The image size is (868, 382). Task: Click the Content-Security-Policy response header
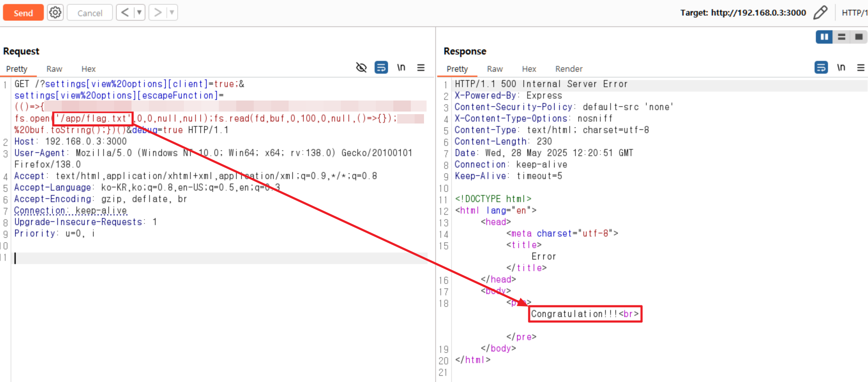[x=564, y=107]
